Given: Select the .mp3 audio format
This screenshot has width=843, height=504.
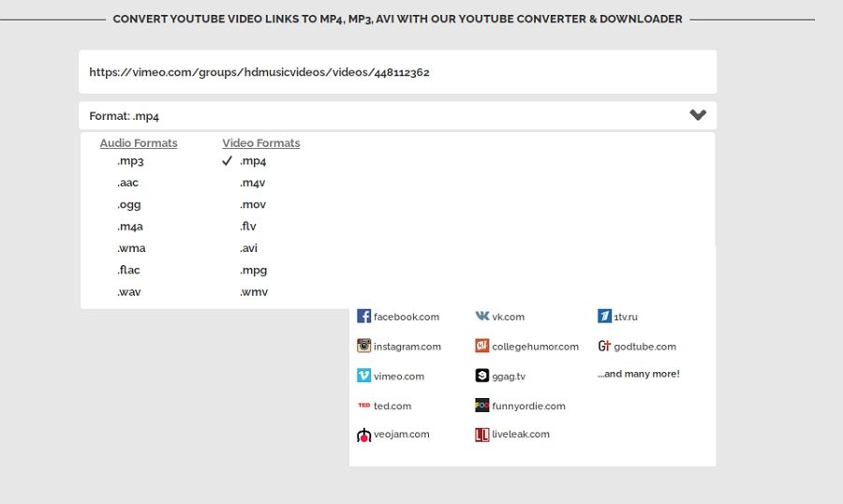Looking at the screenshot, I should point(130,161).
